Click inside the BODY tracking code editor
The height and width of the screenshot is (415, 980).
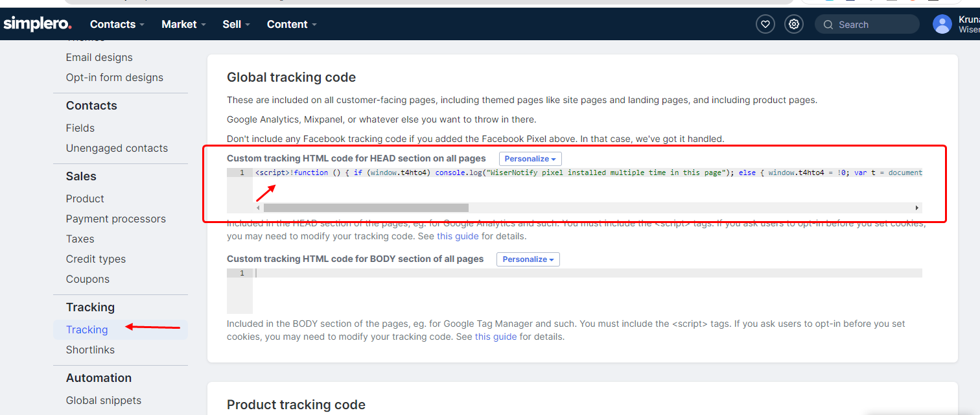(x=583, y=292)
